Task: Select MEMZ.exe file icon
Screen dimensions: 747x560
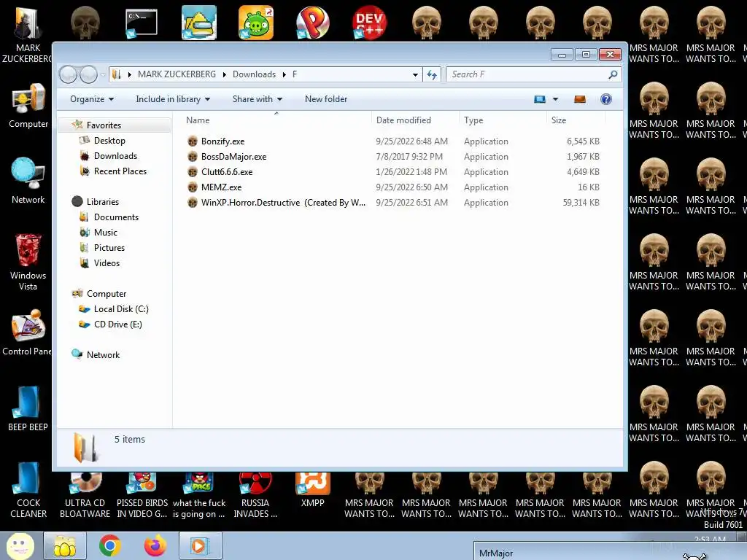Action: pos(193,187)
